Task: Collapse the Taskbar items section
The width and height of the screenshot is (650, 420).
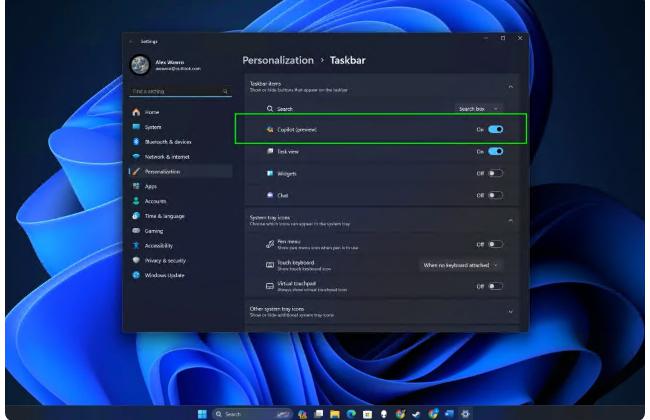Action: click(511, 88)
